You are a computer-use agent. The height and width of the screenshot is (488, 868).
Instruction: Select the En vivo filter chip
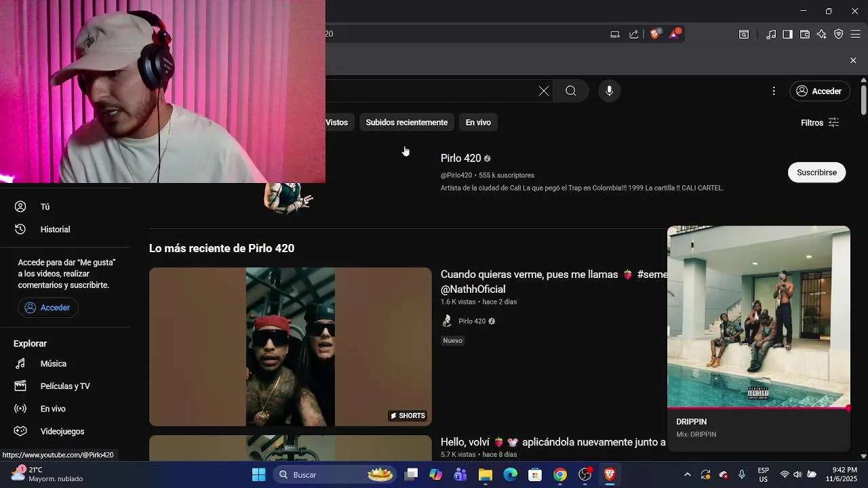478,122
